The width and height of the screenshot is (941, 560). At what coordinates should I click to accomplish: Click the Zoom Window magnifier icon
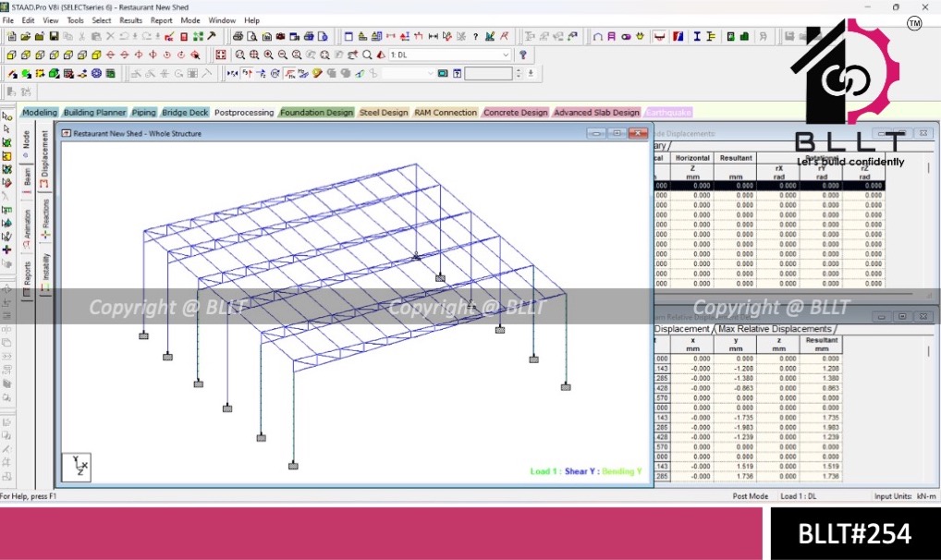click(240, 55)
